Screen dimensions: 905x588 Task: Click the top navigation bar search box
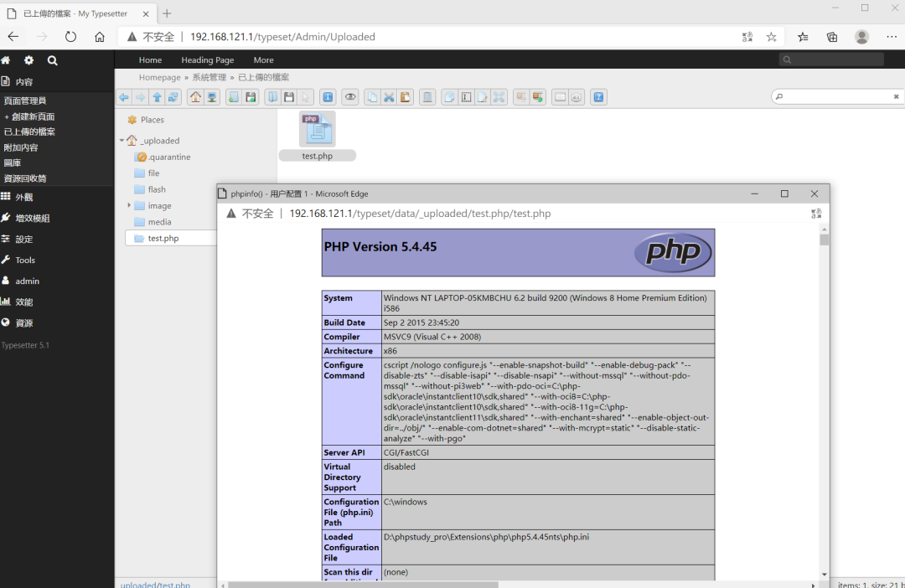pos(831,59)
